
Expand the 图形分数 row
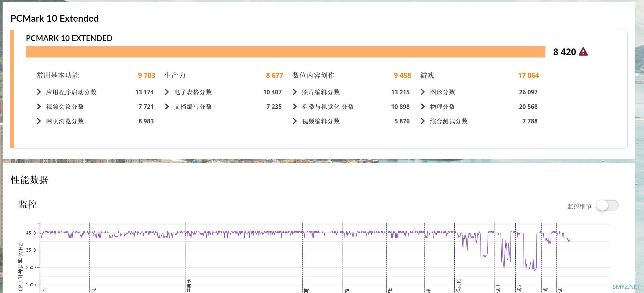[x=423, y=92]
